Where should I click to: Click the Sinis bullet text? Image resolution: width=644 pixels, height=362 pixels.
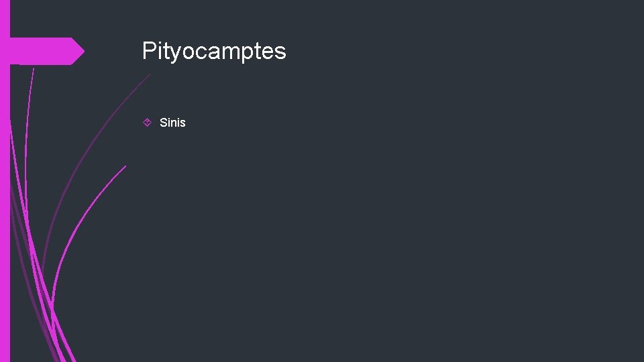click(172, 123)
